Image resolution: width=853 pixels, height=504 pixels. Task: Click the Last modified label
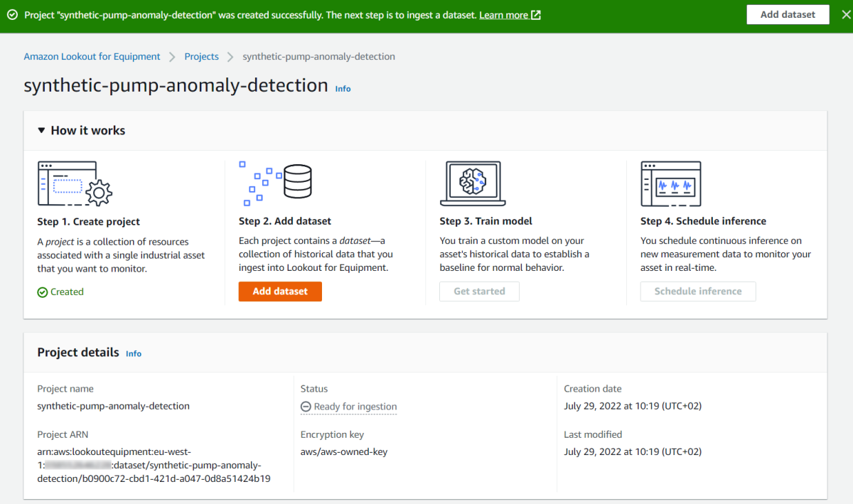click(x=593, y=434)
